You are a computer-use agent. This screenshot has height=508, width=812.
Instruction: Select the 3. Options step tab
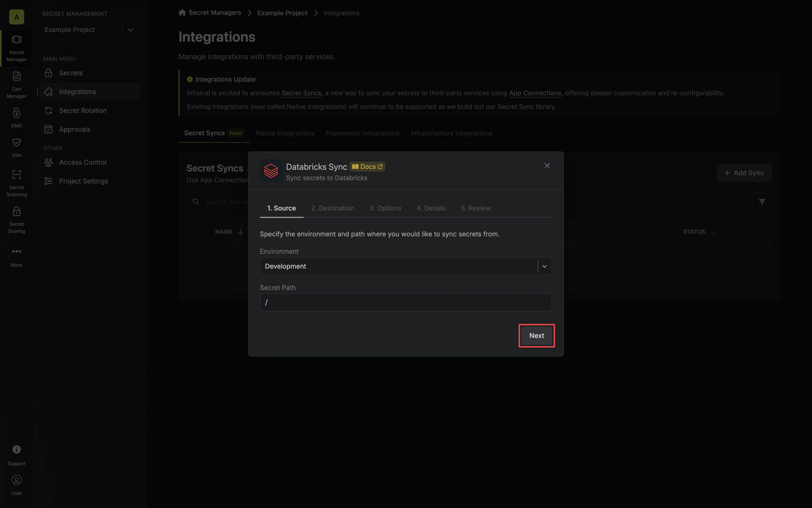click(x=385, y=208)
